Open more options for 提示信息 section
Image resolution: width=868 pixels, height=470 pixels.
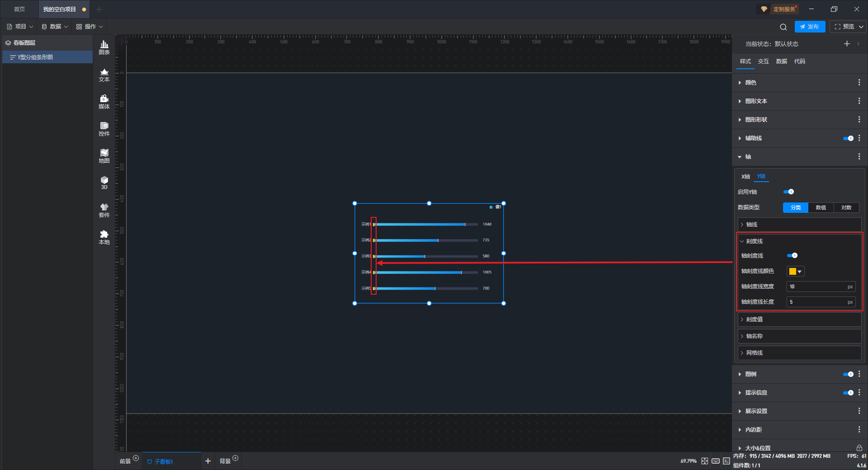[x=859, y=393]
